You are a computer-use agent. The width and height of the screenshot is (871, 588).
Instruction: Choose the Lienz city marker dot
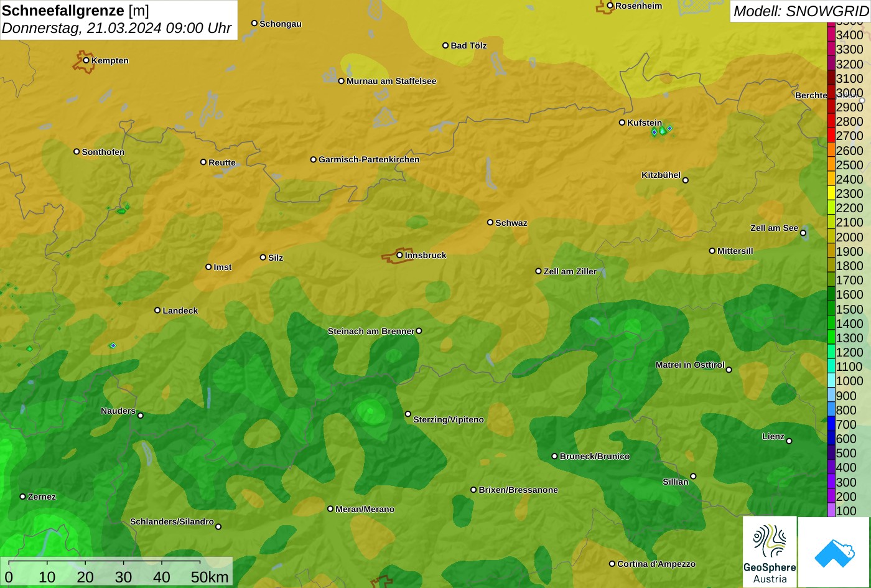click(x=789, y=441)
